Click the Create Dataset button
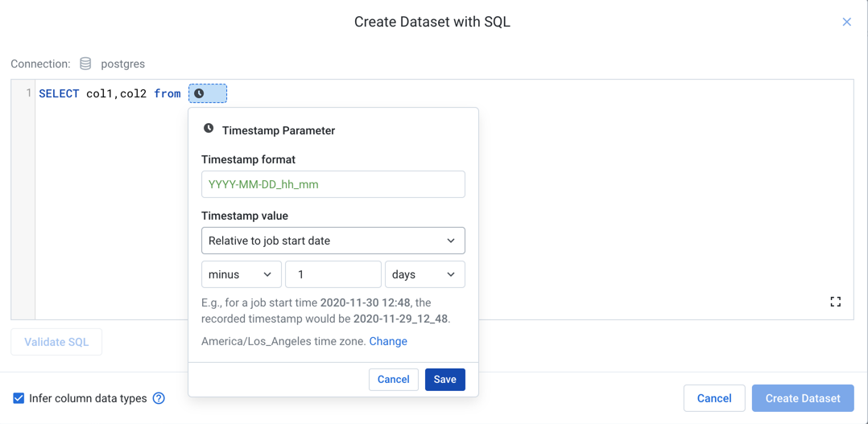 click(x=802, y=398)
